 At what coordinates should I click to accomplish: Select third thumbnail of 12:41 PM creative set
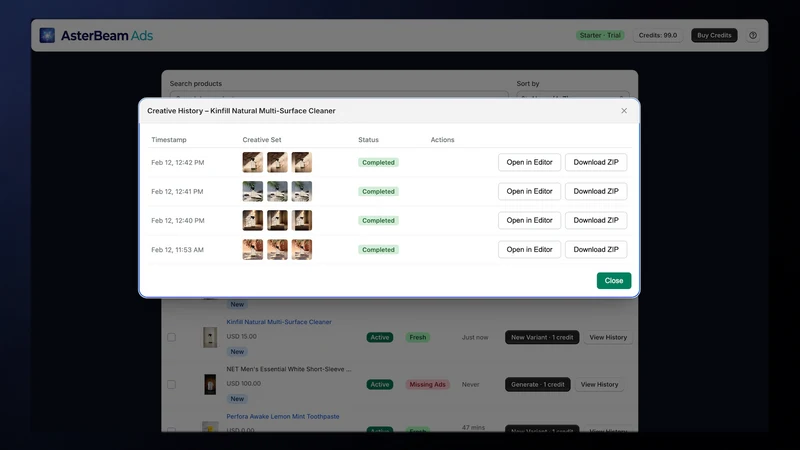tap(302, 191)
